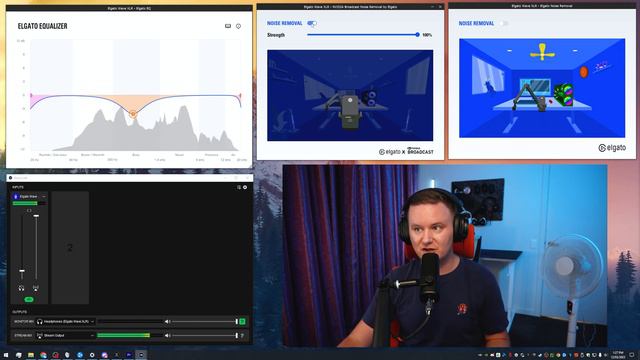
Task: Click elgato x NVIDIA Broadcast logo
Action: 406,151
